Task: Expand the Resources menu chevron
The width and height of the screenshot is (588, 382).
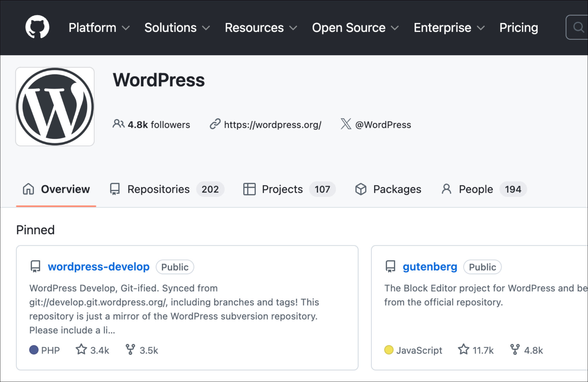Action: click(293, 28)
